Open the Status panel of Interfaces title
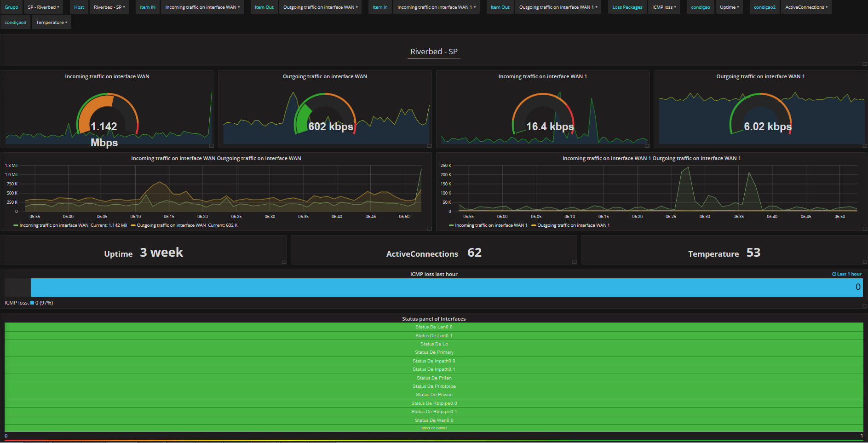Image resolution: width=868 pixels, height=443 pixels. pyautogui.click(x=434, y=319)
